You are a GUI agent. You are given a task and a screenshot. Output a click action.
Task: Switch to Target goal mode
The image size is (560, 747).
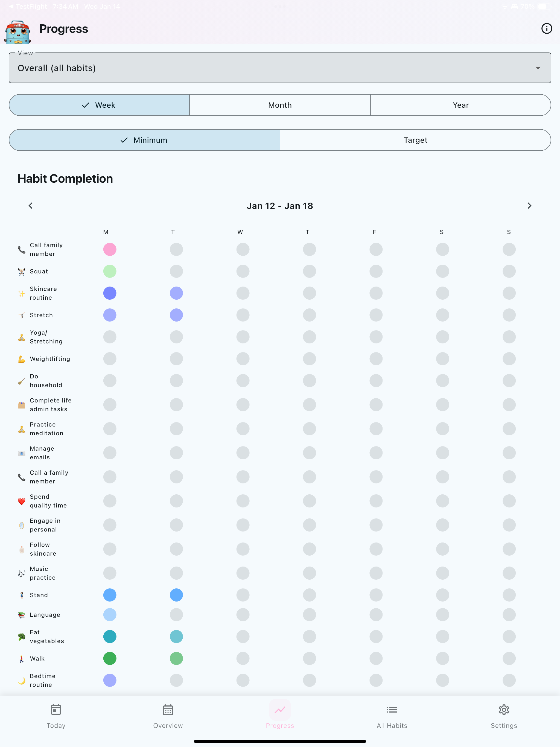(415, 140)
